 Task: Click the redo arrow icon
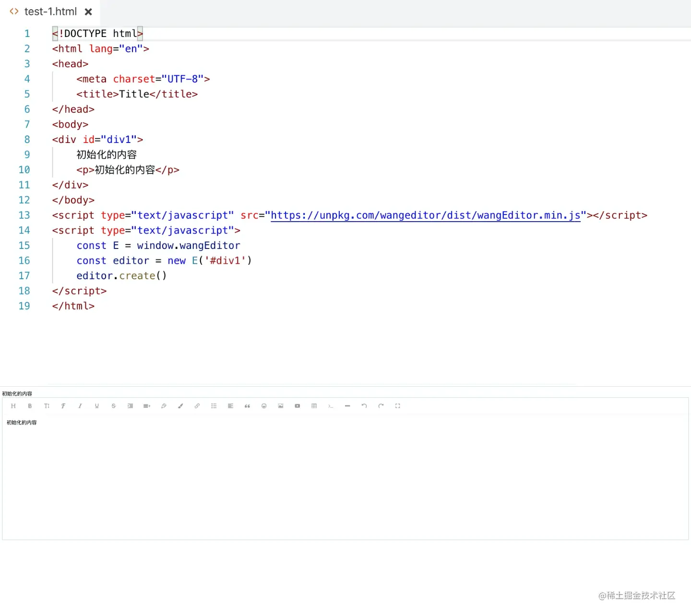point(381,406)
